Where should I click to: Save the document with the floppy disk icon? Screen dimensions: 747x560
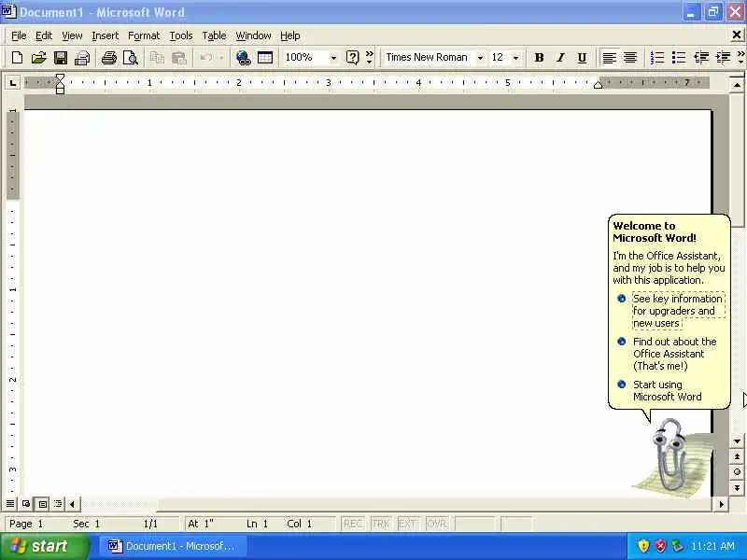pyautogui.click(x=61, y=58)
